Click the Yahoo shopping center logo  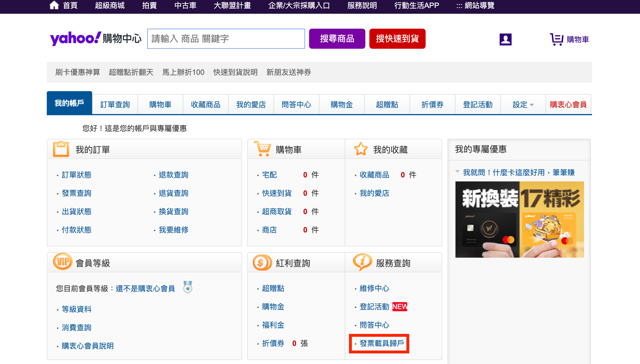point(96,38)
